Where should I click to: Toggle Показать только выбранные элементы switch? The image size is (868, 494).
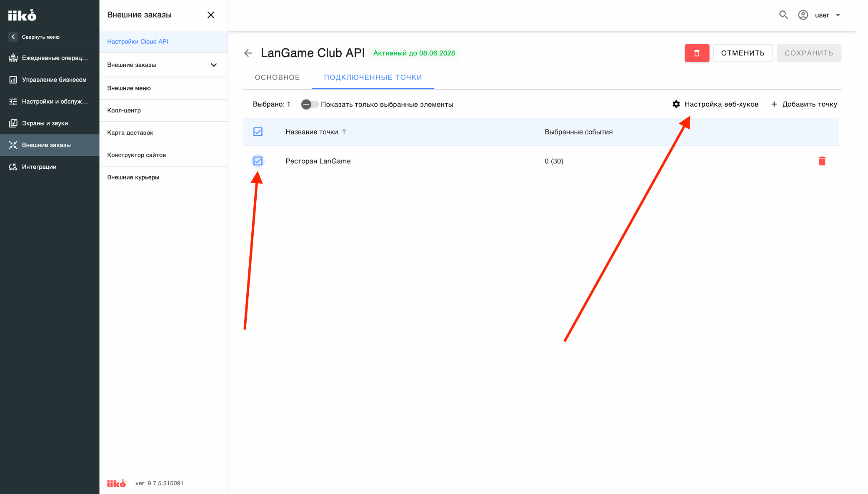click(310, 104)
